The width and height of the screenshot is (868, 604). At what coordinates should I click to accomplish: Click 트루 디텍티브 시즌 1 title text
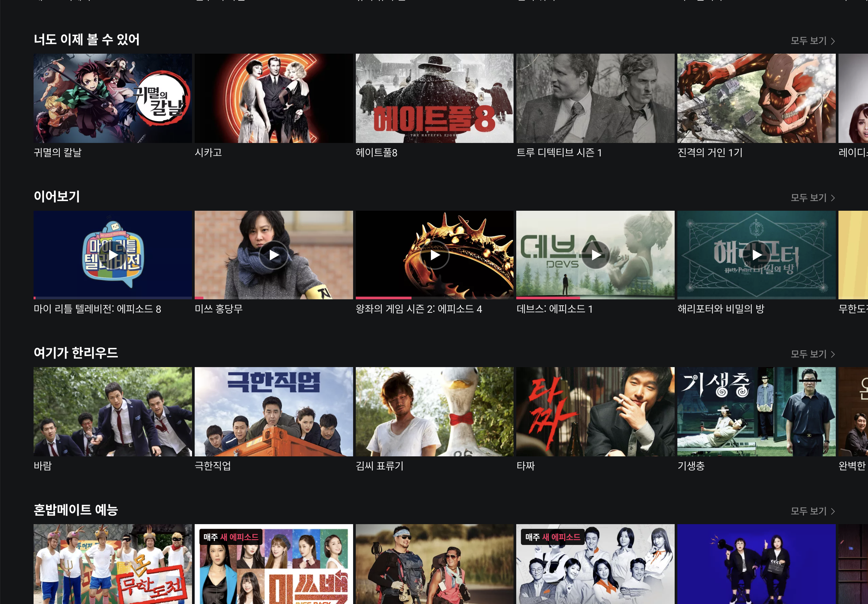click(559, 153)
